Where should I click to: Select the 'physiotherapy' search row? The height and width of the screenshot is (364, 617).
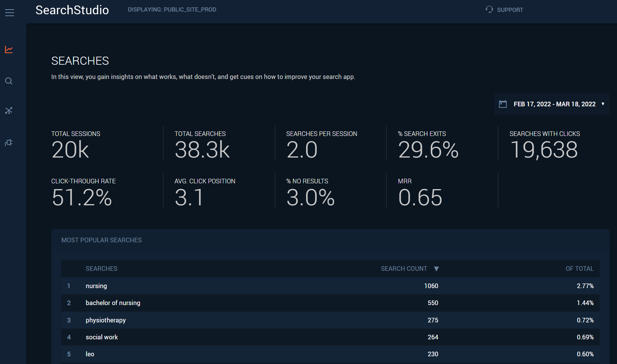pos(106,320)
